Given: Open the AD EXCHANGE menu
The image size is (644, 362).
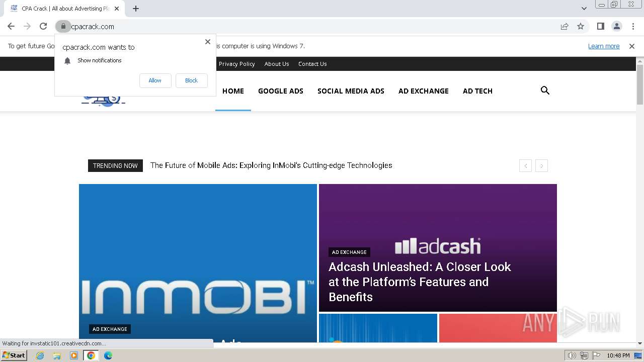Looking at the screenshot, I should 424,91.
